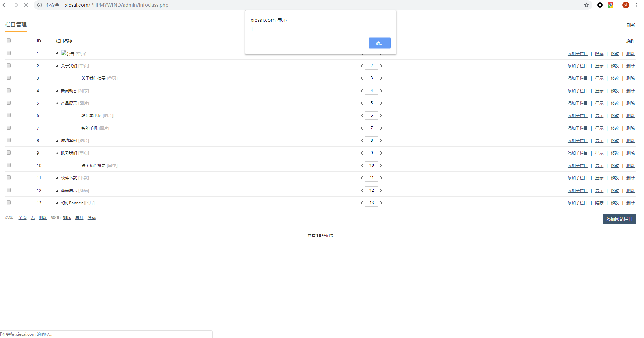This screenshot has height=338, width=644.
Task: Click left order arrow for row 10
Action: pos(362,166)
